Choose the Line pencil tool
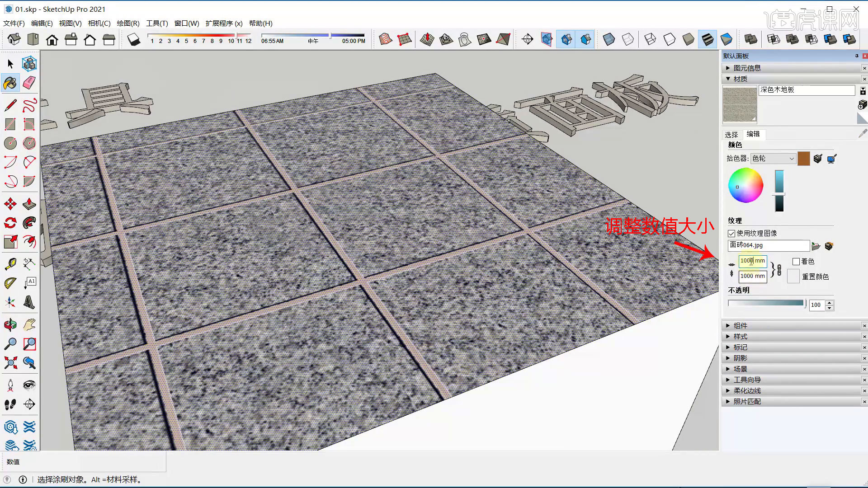The width and height of the screenshot is (868, 488). tap(10, 105)
